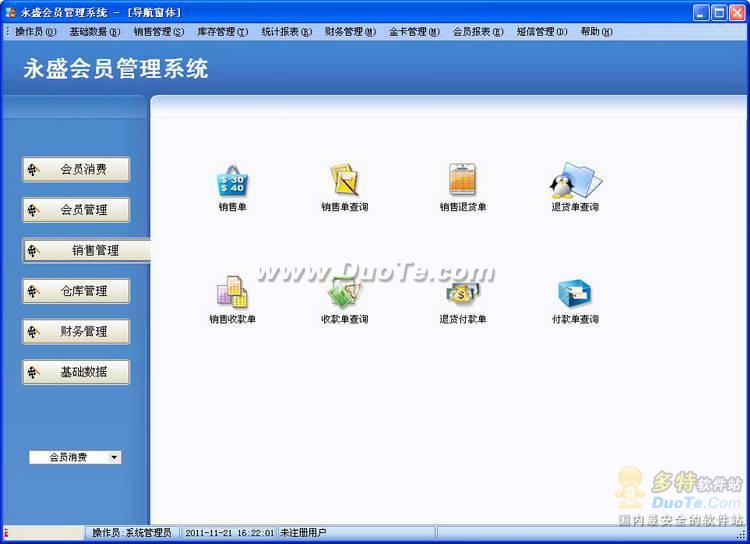Expand the 会员消费 dropdown at bottom left
The width and height of the screenshot is (750, 544).
pyautogui.click(x=114, y=457)
